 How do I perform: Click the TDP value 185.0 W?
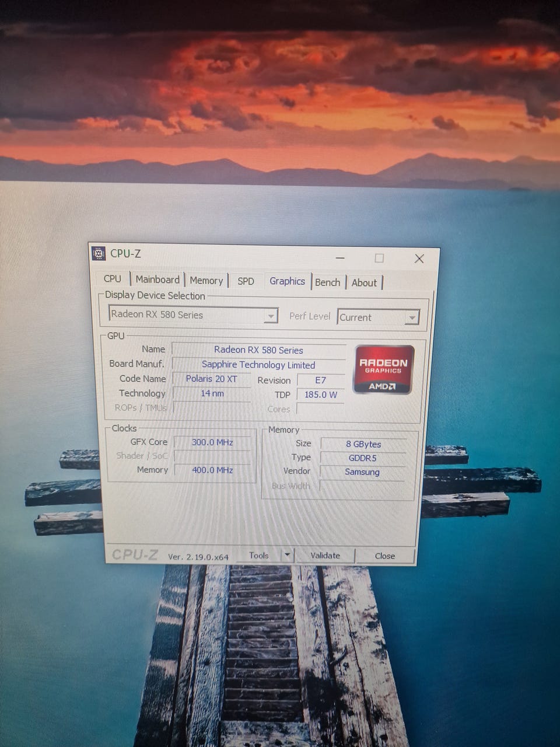(321, 395)
